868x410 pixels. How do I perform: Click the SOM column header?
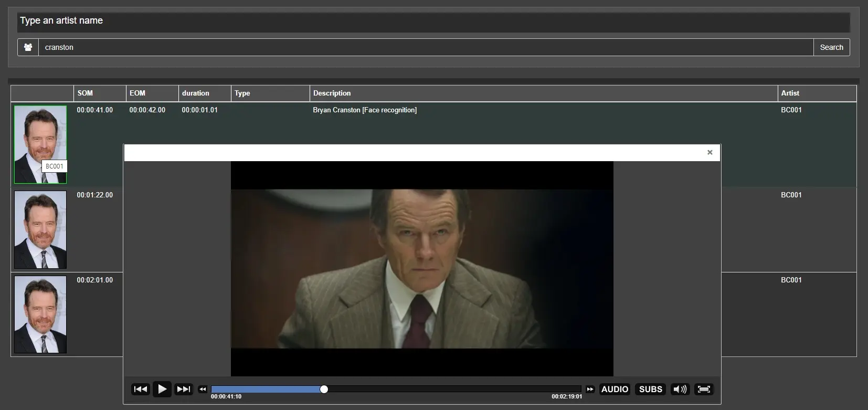coord(99,93)
